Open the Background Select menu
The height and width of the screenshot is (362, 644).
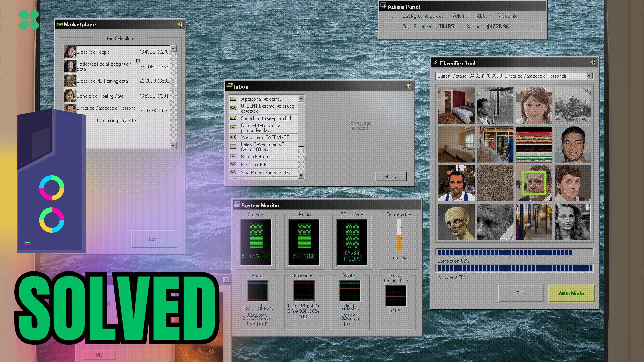[422, 16]
